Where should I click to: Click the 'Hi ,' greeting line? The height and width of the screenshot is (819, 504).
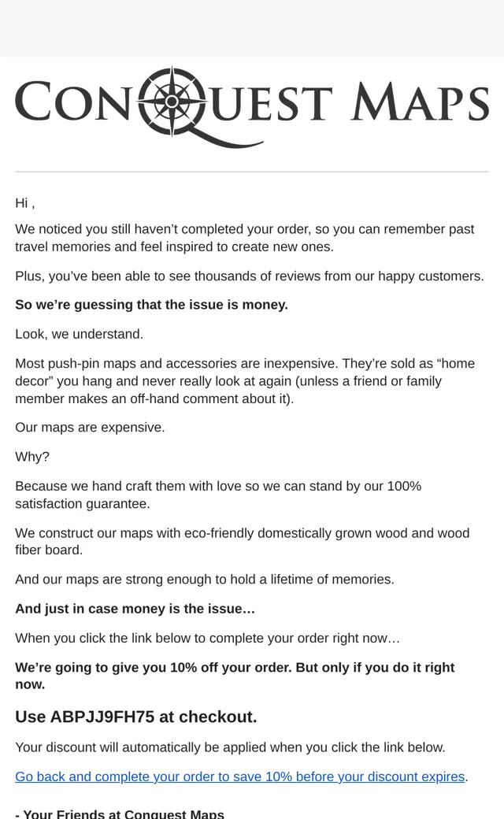pos(25,203)
